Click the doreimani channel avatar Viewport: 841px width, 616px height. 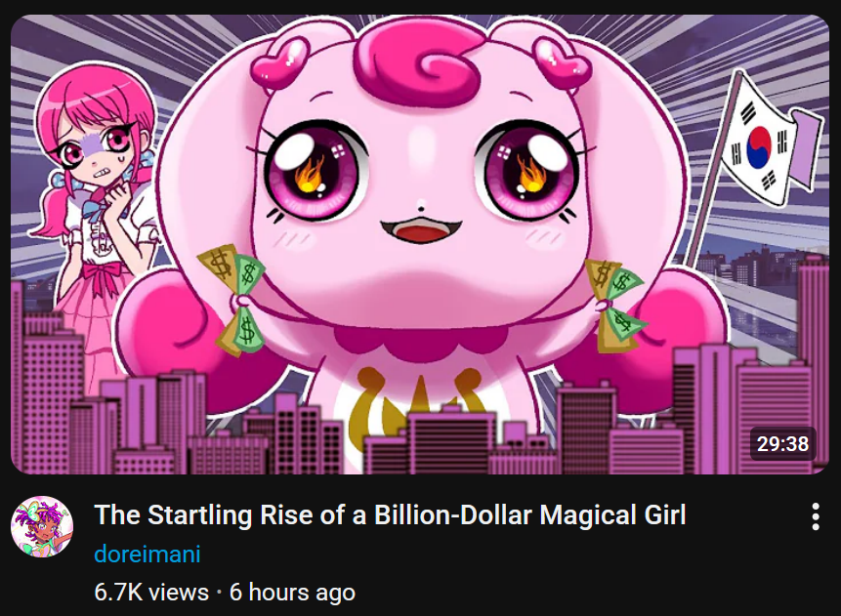(x=42, y=526)
